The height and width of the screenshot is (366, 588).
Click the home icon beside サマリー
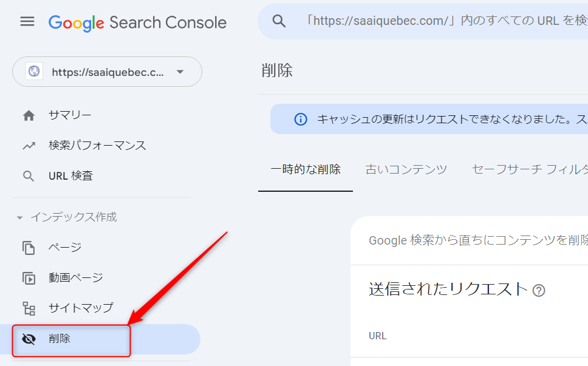(x=28, y=114)
